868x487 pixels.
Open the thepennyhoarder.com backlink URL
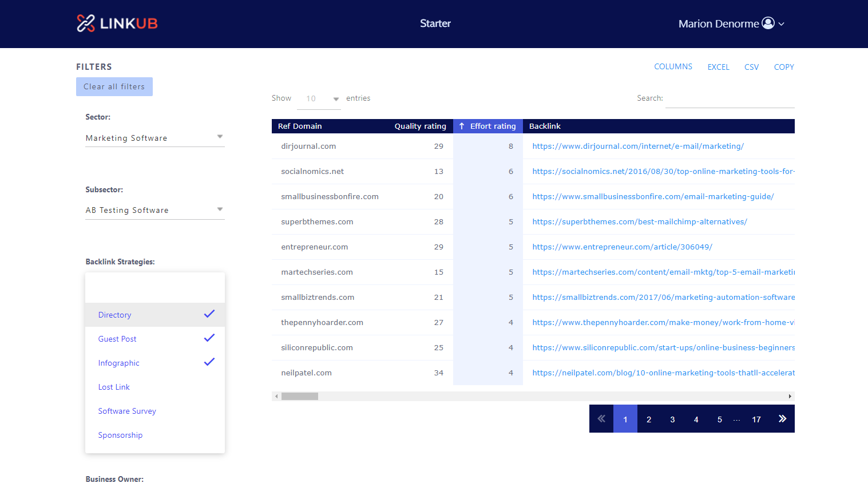coord(663,322)
